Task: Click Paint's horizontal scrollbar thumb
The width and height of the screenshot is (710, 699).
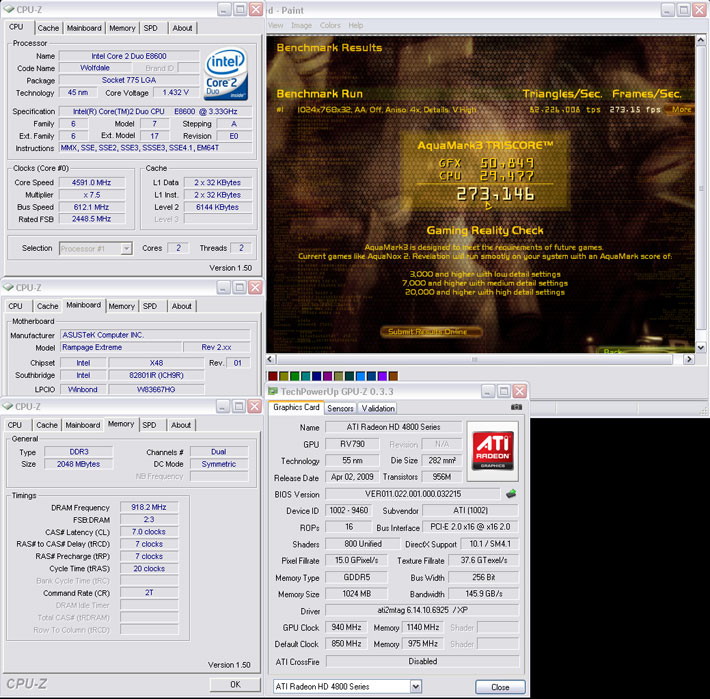Action: (474, 359)
